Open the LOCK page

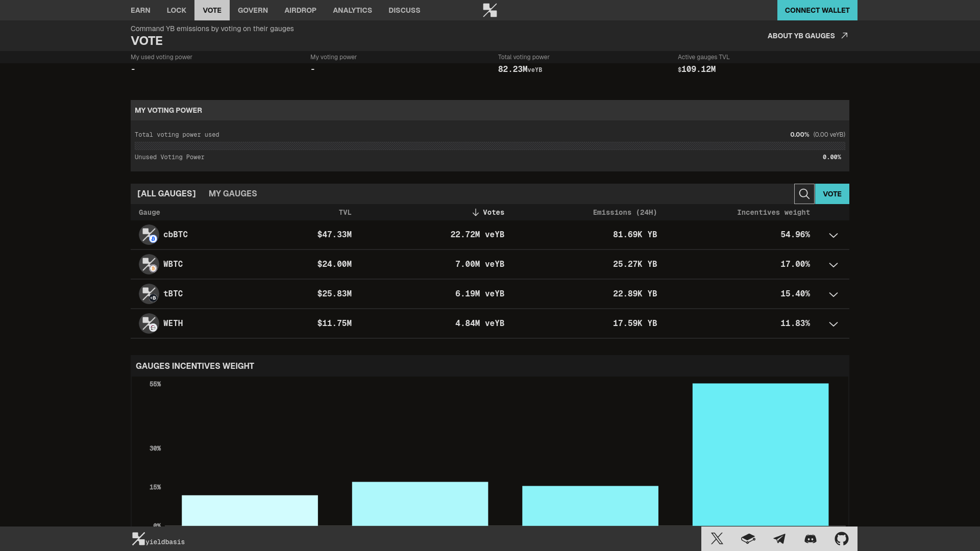(x=176, y=10)
